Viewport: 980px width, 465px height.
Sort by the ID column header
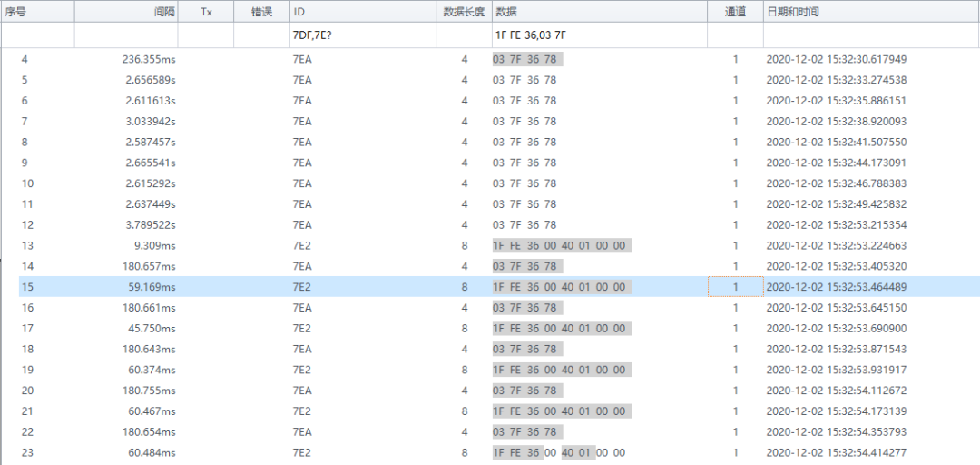[362, 12]
